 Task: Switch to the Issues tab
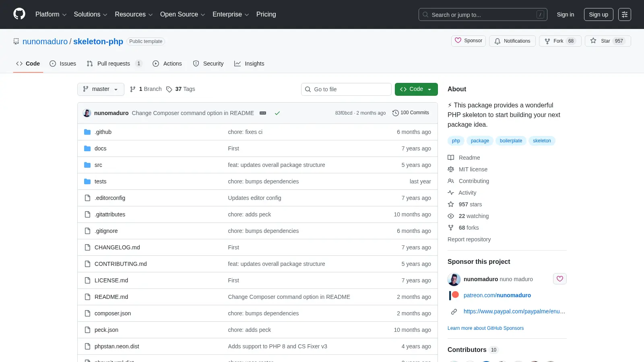coord(63,64)
